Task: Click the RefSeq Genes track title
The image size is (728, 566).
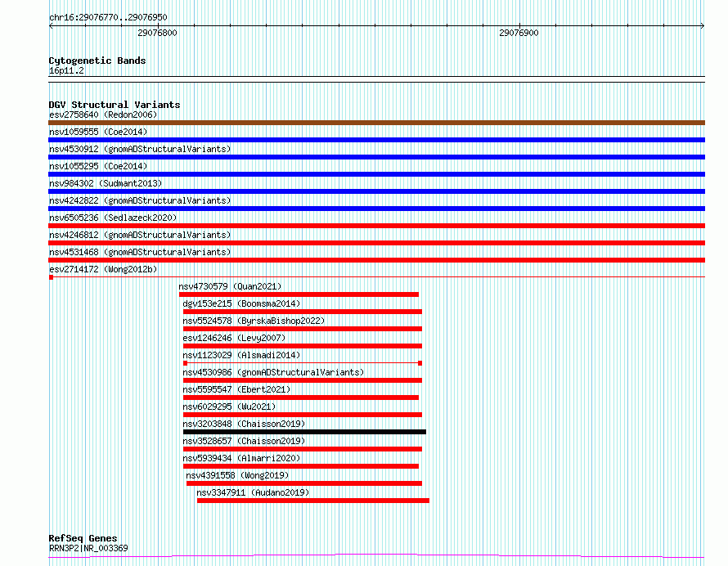Action: tap(83, 539)
